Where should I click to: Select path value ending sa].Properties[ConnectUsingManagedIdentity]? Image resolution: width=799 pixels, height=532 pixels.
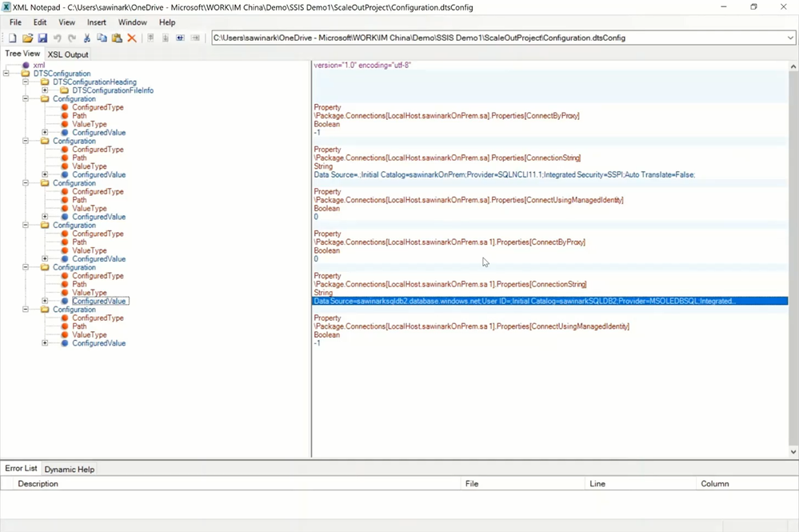[x=469, y=200]
